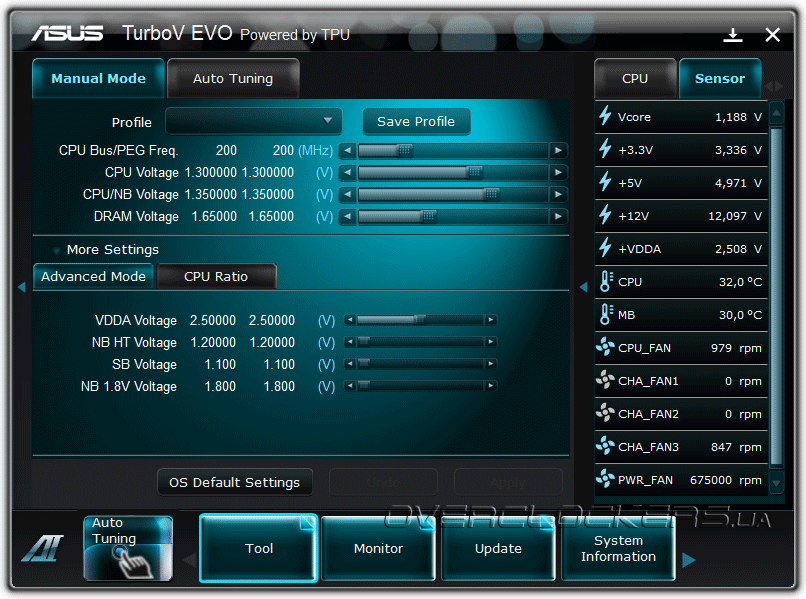This screenshot has width=806, height=599.
Task: Collapse main panel with left edge arrow
Action: [x=22, y=287]
